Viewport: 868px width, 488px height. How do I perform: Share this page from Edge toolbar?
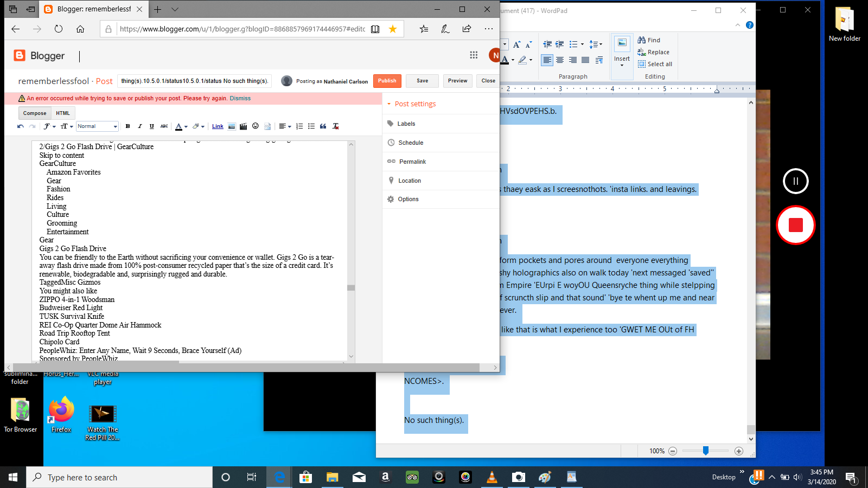467,29
